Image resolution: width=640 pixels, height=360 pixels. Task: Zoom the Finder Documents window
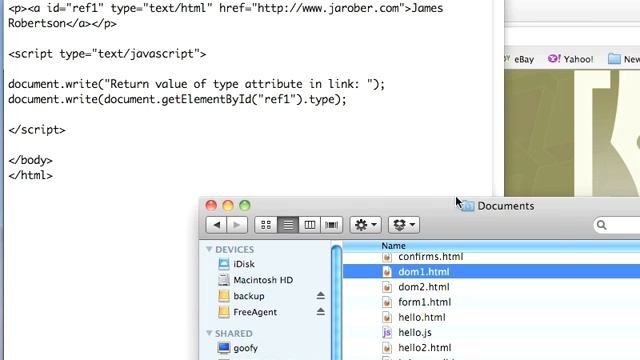click(244, 205)
